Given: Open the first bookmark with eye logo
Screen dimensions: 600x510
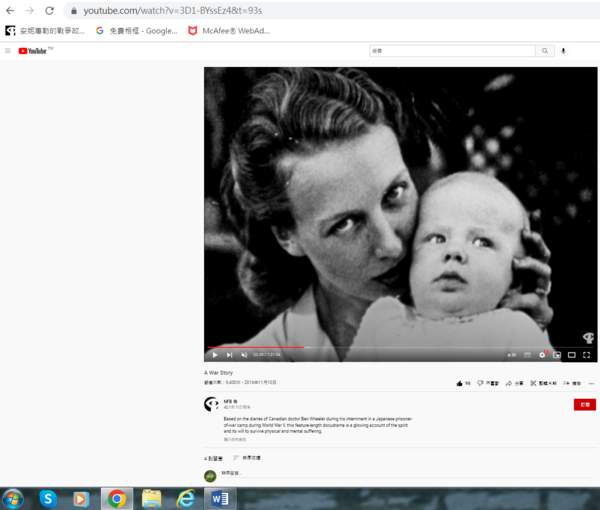Looking at the screenshot, I should [45, 31].
